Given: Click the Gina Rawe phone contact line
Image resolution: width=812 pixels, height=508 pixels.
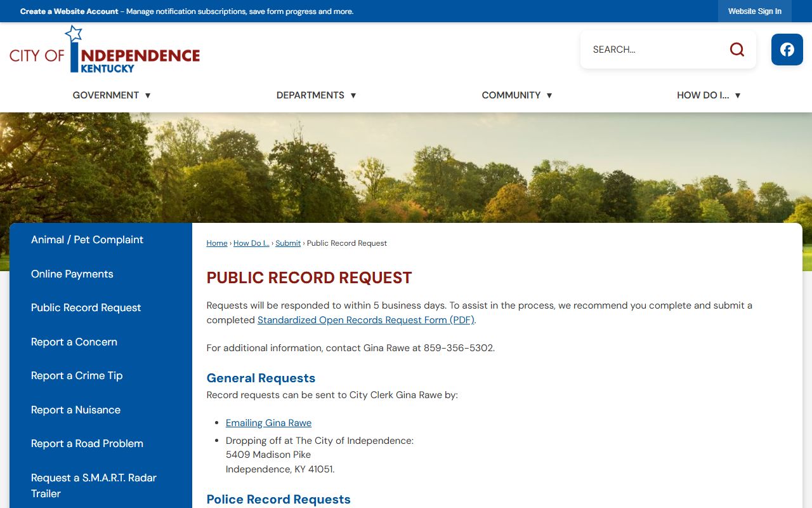Looking at the screenshot, I should (351, 348).
